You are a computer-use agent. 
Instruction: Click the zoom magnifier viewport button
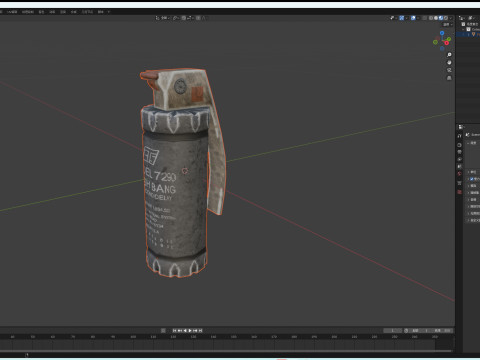(x=449, y=55)
